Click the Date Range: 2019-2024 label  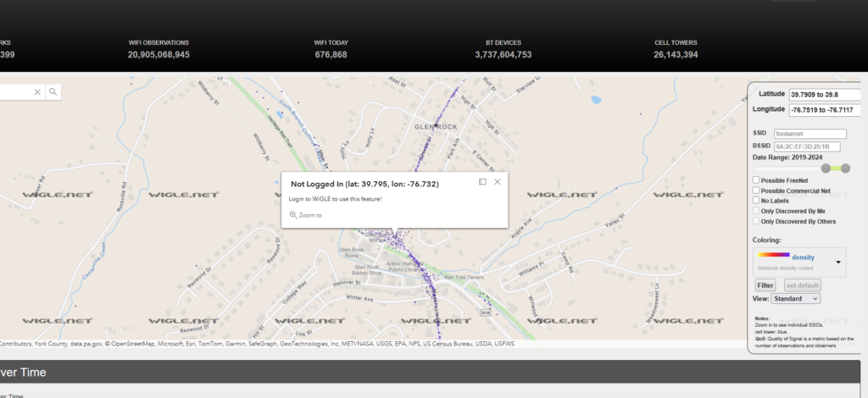click(x=787, y=158)
